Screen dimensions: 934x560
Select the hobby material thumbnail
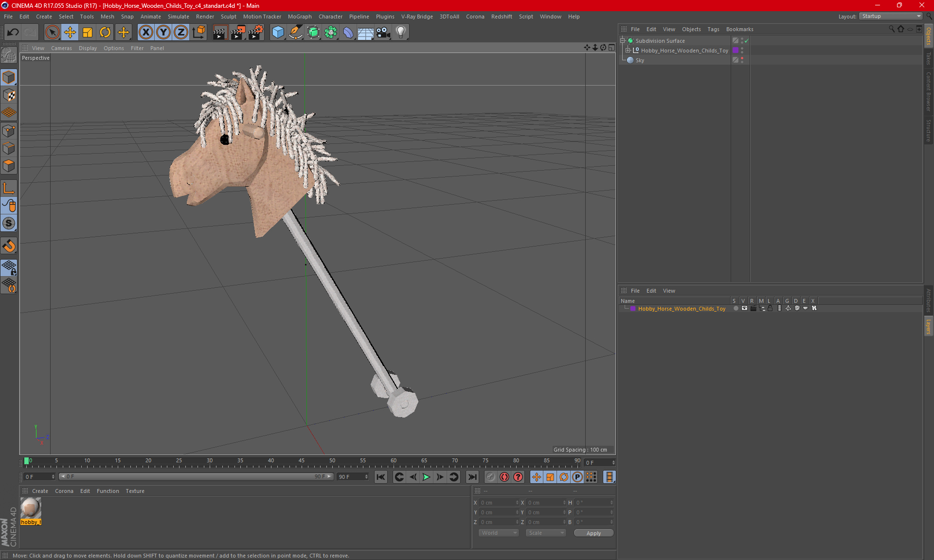coord(31,508)
